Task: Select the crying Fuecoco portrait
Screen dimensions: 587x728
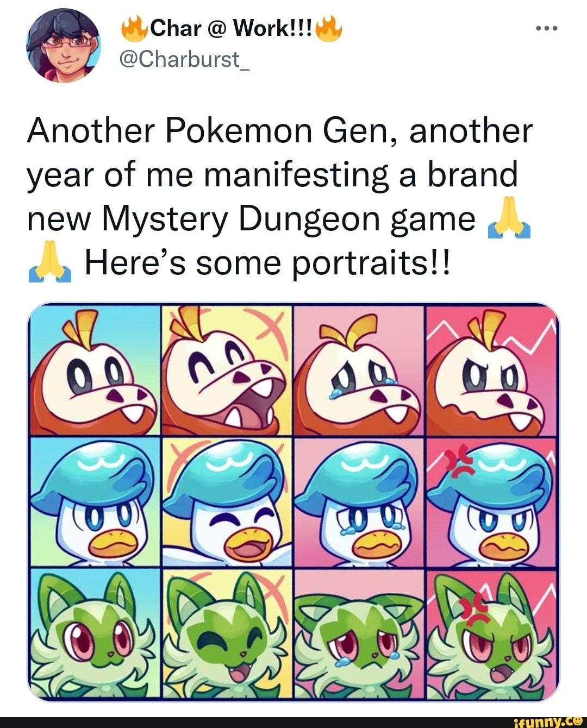Action: pyautogui.click(x=359, y=369)
